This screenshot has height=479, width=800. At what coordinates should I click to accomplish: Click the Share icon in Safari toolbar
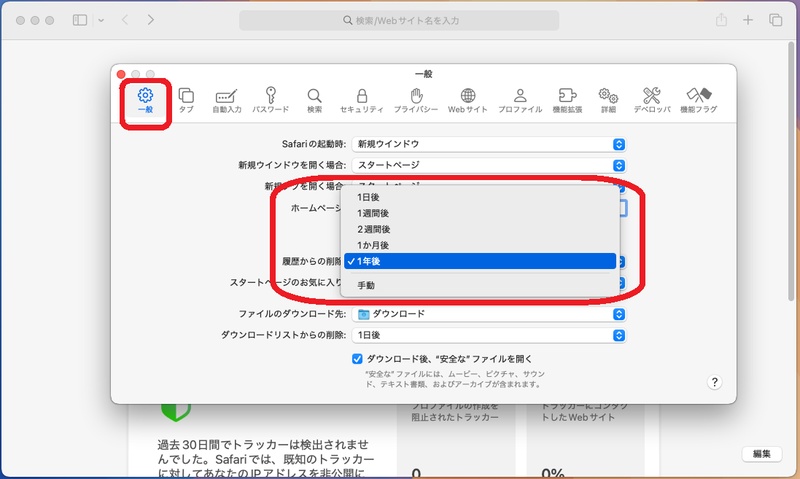(x=721, y=20)
